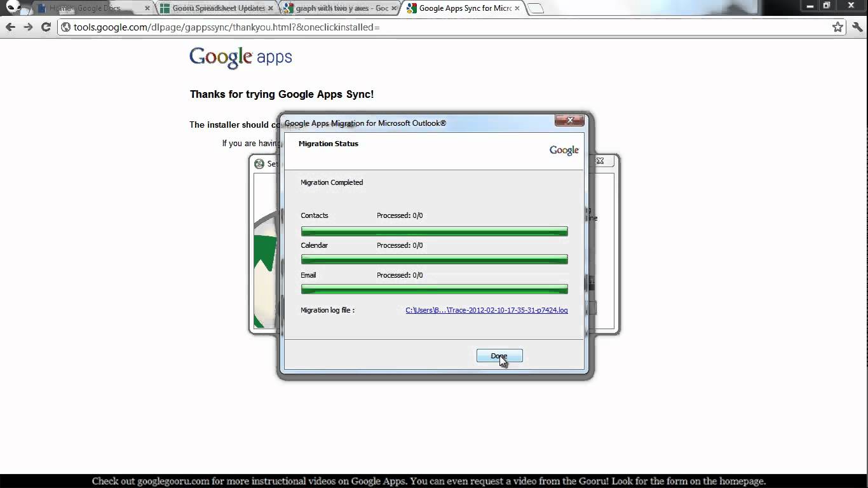This screenshot has height=488, width=868.
Task: Click Email Processed: 0/0 text
Action: 400,275
